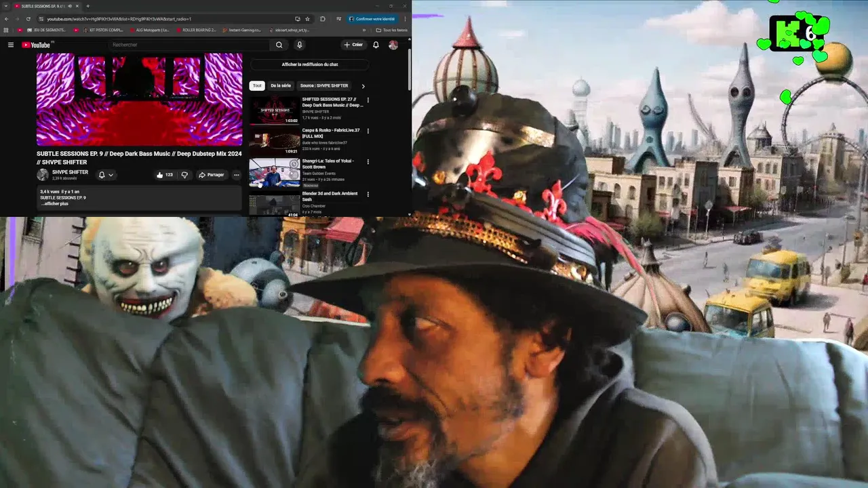The width and height of the screenshot is (868, 488).
Task: Open the apps grid in bookmarks bar
Action: click(x=6, y=30)
